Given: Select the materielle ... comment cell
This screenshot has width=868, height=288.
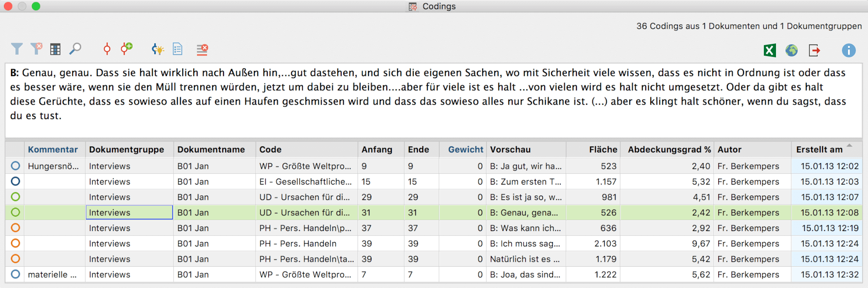Looking at the screenshot, I should (55, 275).
